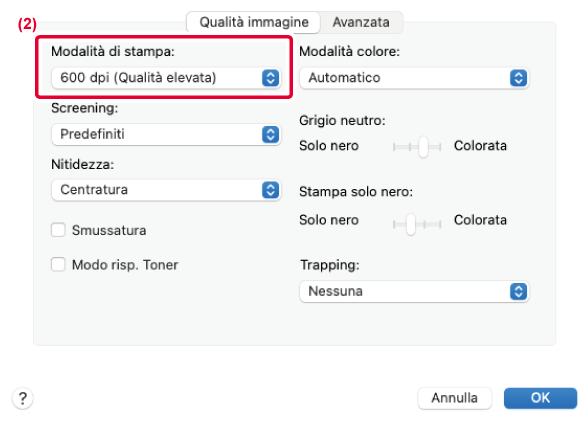Confirm with the OK button

point(540,398)
